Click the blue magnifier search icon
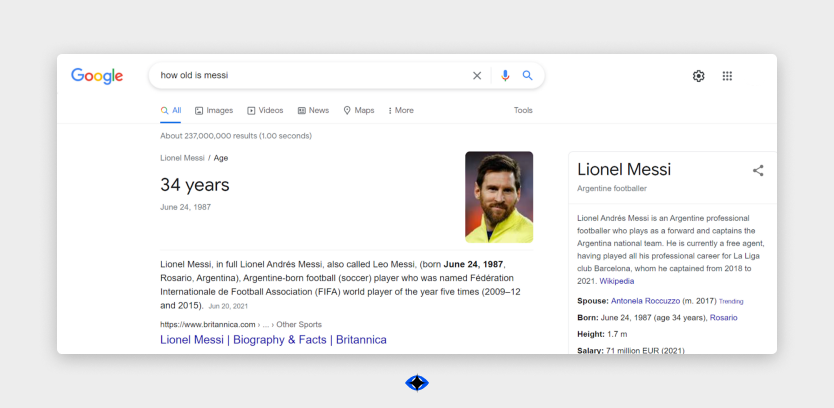The width and height of the screenshot is (834, 408). coord(528,76)
